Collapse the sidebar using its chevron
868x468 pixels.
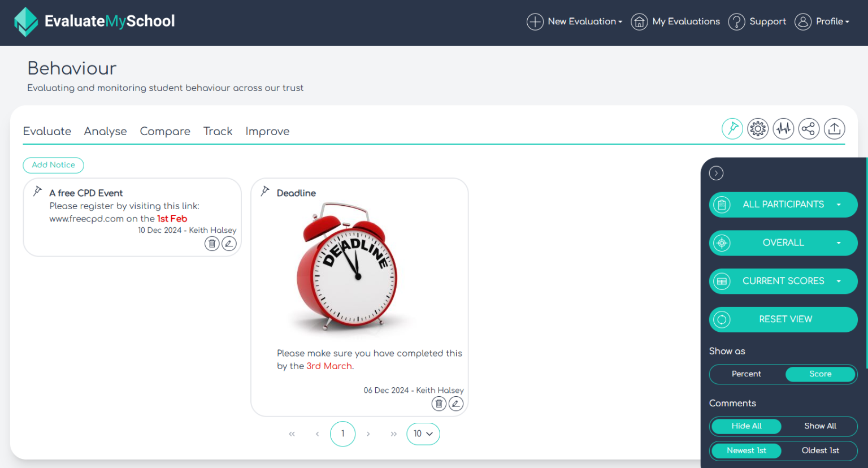pos(716,173)
